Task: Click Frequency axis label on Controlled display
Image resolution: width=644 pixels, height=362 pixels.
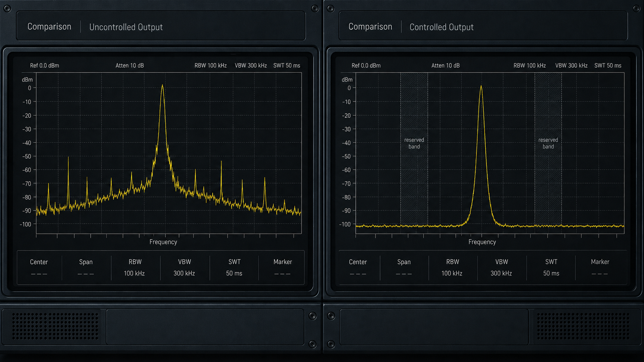Action: point(482,242)
